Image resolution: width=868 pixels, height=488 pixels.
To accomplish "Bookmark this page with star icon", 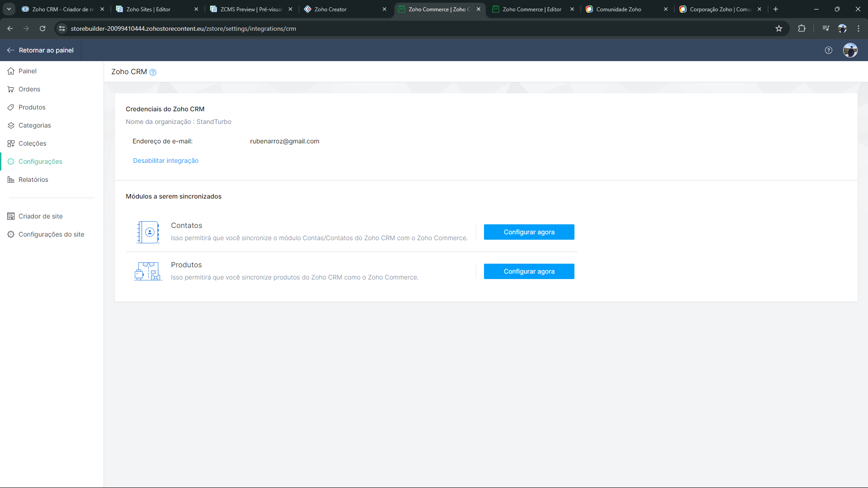I will coord(779,28).
